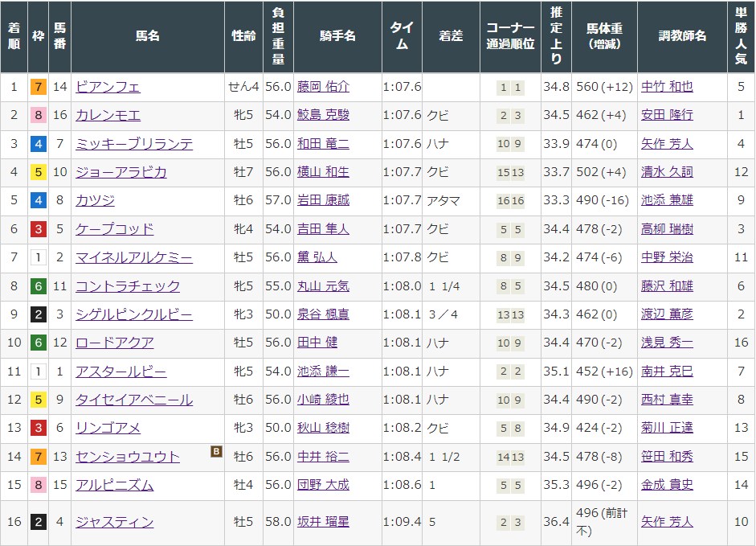Select the アタマ margin in カツジ row
The image size is (756, 546).
coord(443,201)
